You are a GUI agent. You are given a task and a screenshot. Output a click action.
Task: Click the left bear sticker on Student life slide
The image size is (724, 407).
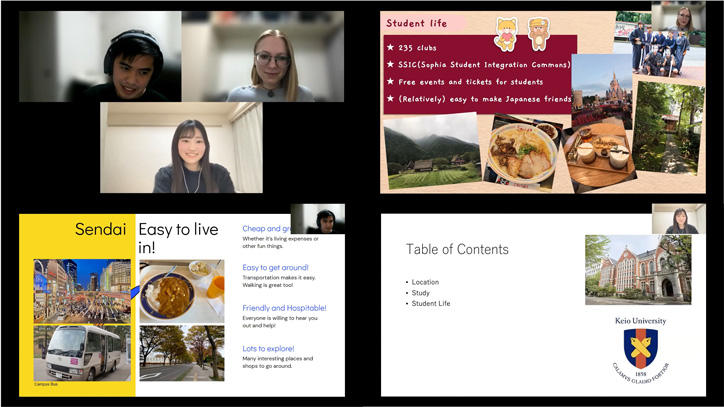click(x=507, y=33)
